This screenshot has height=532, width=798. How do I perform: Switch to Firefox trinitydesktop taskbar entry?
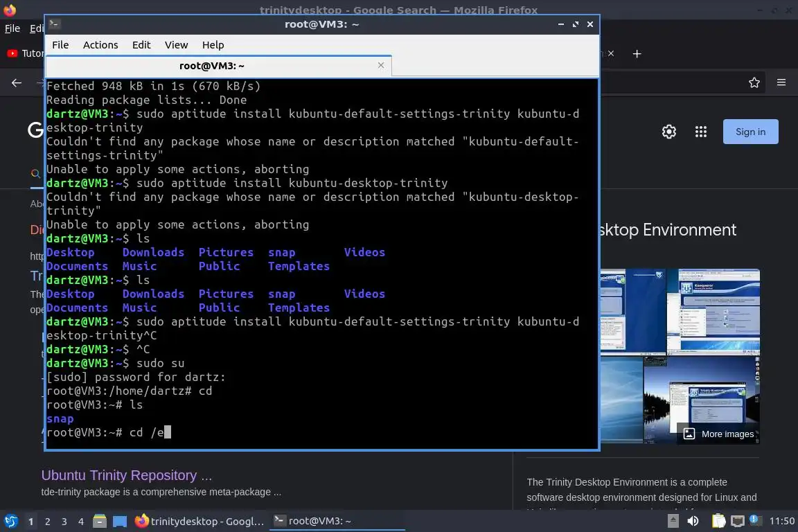point(199,521)
